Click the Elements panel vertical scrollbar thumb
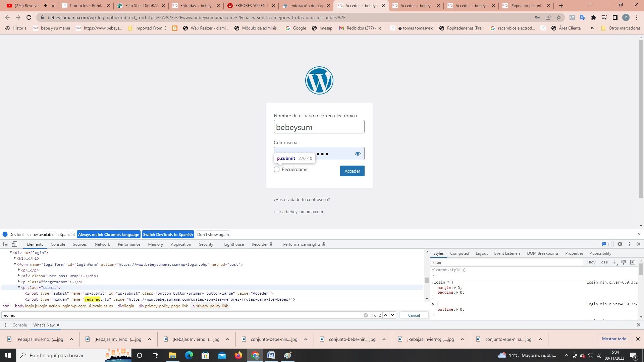The width and height of the screenshot is (644, 362). pos(427,280)
